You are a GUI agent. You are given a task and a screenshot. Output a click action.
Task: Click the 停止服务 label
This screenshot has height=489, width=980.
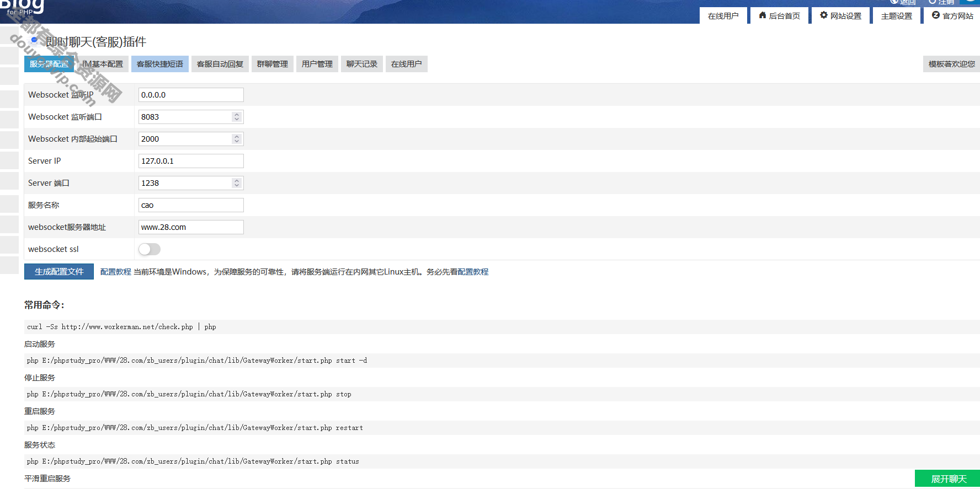point(40,378)
